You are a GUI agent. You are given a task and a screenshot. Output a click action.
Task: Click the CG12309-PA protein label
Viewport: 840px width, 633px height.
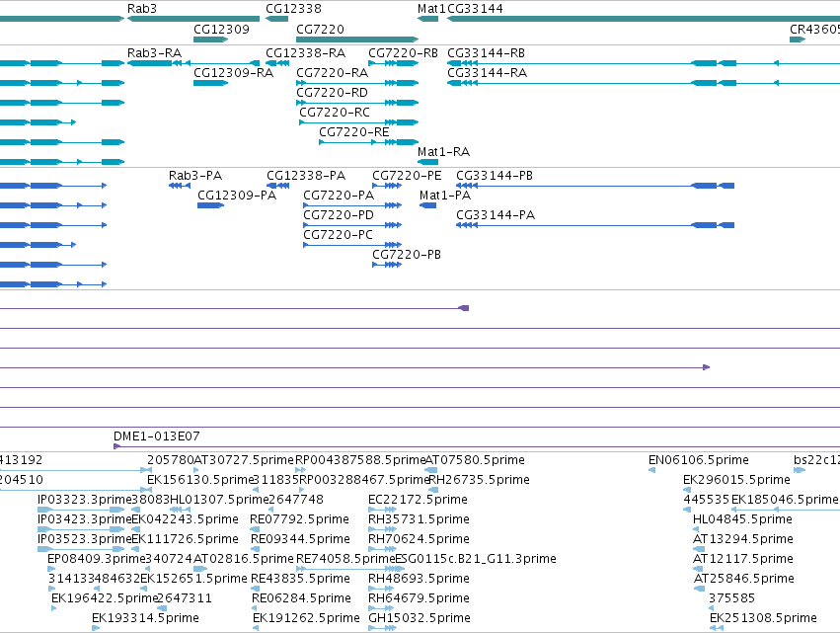pos(237,196)
